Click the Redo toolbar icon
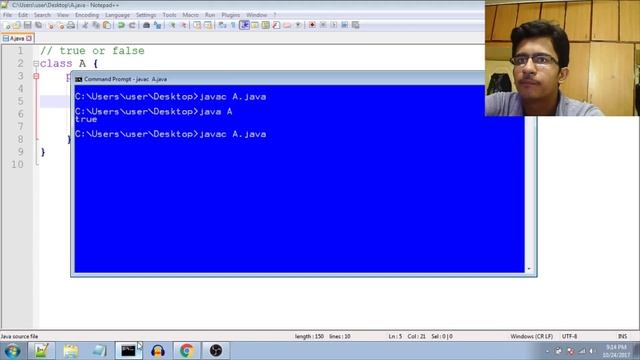640x360 pixels. 132,25
